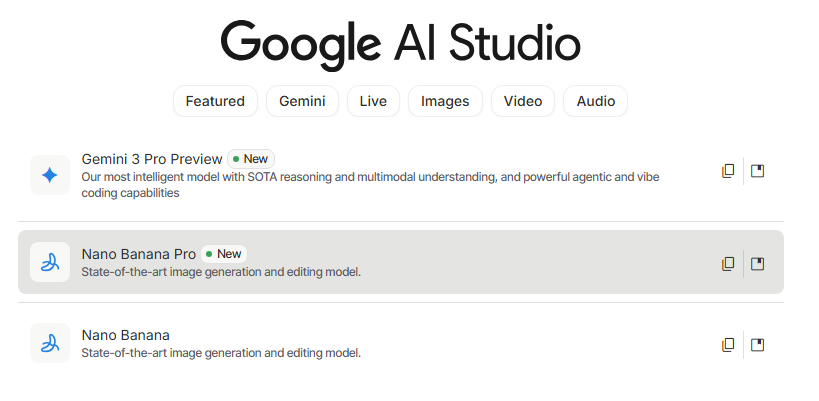Switch to the Images filter tab
The width and height of the screenshot is (819, 401).
pyautogui.click(x=445, y=101)
